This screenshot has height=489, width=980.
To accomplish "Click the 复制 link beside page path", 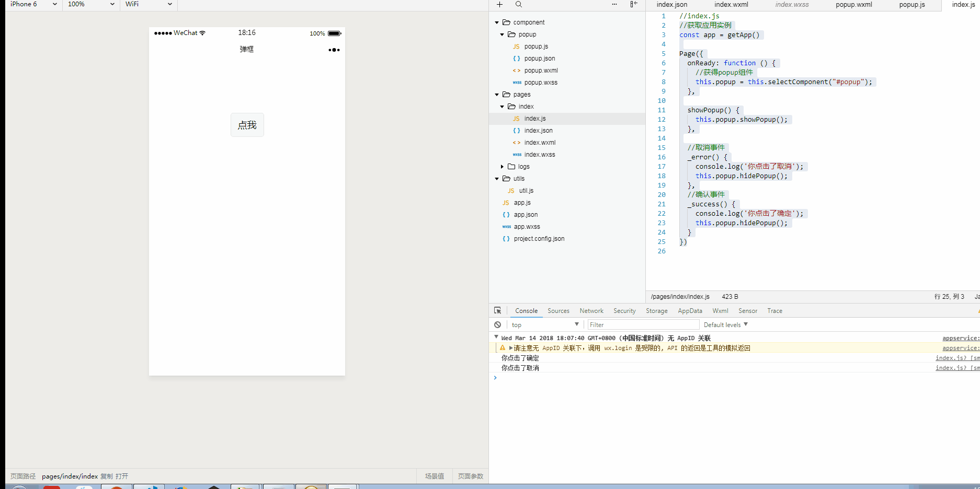I will (106, 476).
